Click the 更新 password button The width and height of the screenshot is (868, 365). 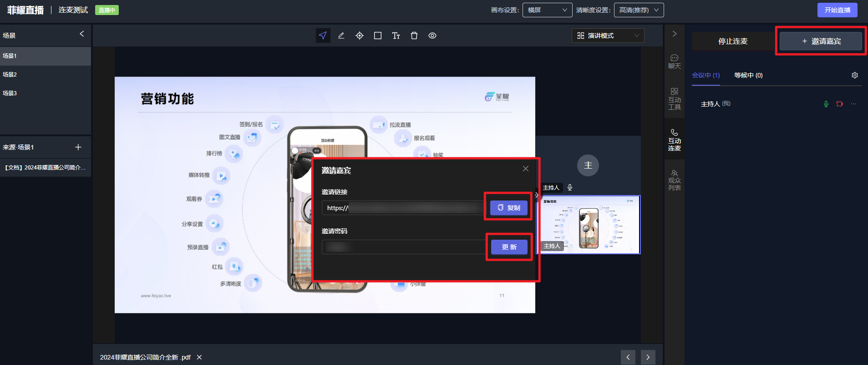(509, 247)
